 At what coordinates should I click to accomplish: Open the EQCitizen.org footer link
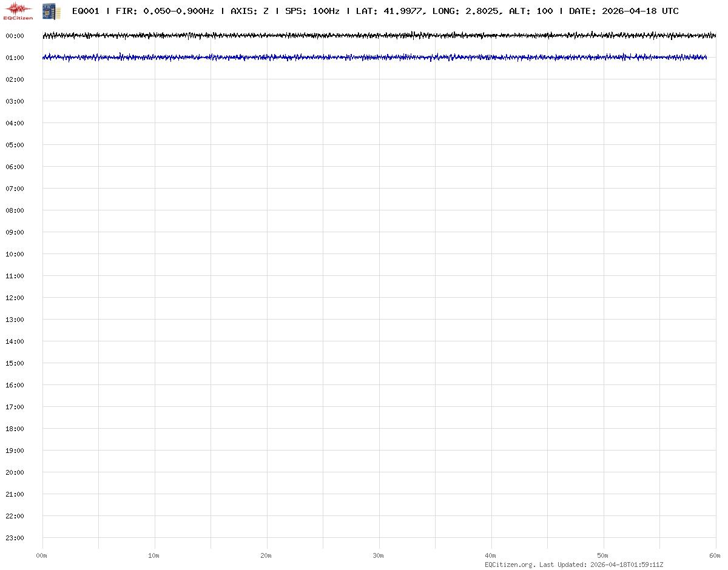coord(510,565)
